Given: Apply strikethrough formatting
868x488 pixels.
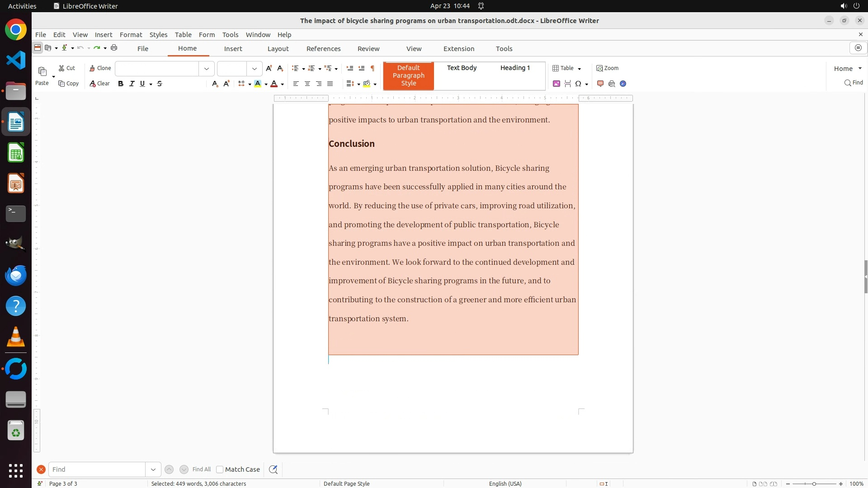Looking at the screenshot, I should click(x=160, y=84).
